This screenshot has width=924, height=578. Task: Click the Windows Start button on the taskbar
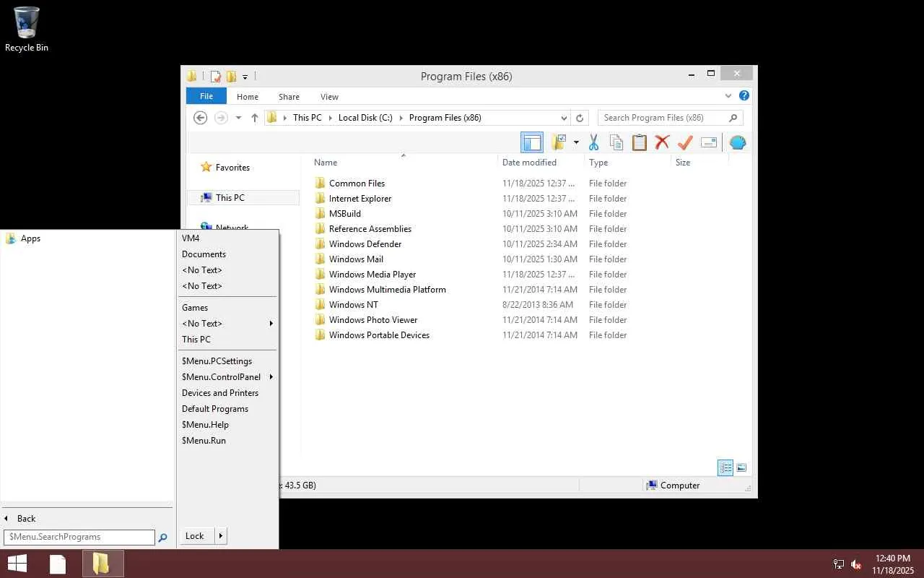(x=17, y=564)
